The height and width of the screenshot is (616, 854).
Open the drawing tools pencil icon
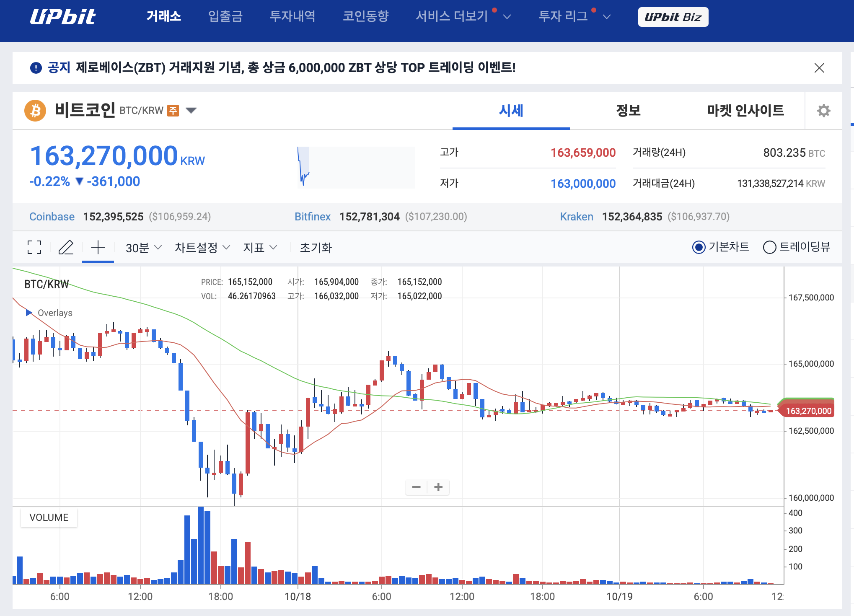[x=66, y=247]
